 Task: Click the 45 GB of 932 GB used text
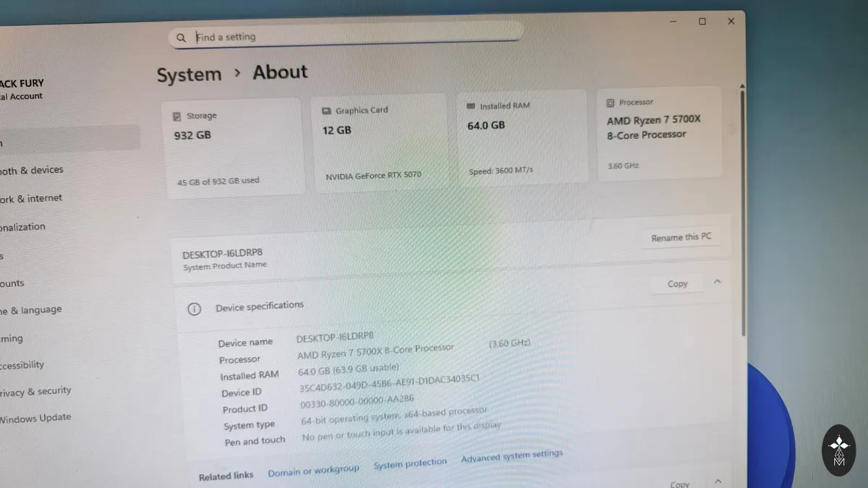point(218,181)
